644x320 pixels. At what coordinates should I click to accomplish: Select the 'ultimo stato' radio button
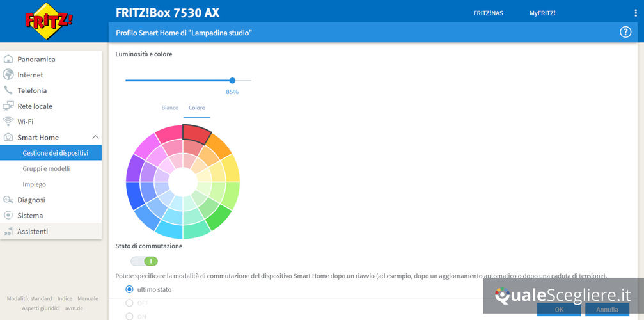click(x=130, y=289)
